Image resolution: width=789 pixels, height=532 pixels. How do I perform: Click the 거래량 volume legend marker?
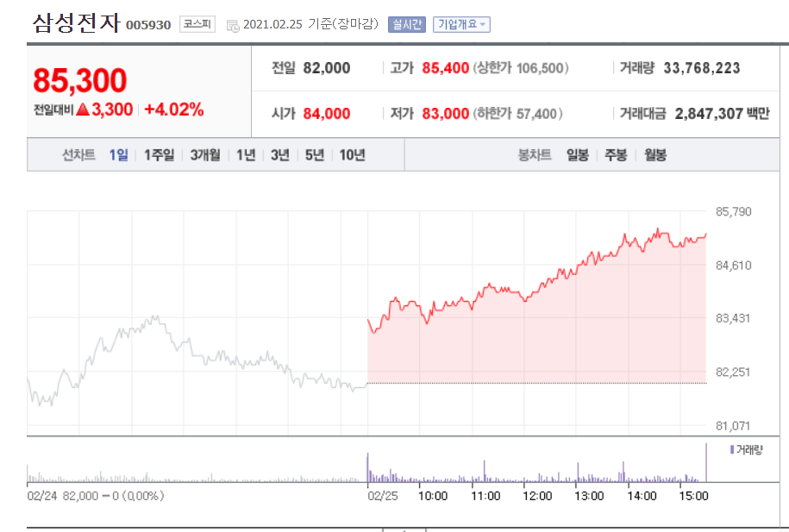pos(732,449)
